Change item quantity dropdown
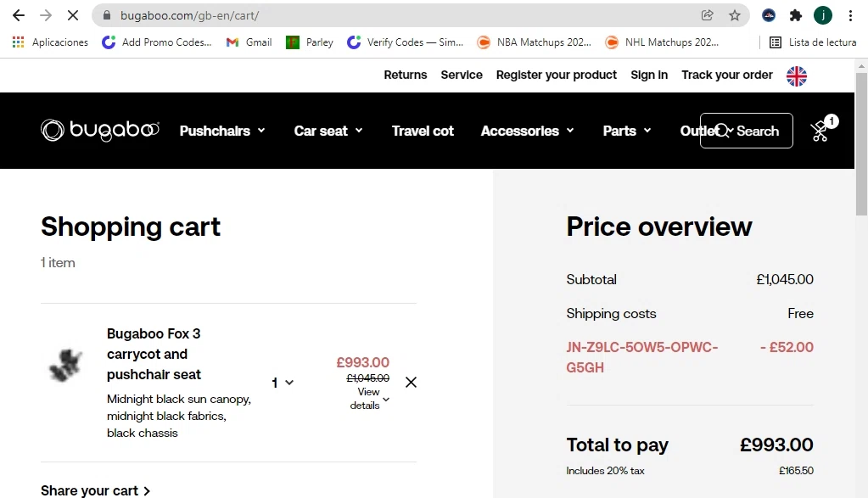This screenshot has width=868, height=498. pyautogui.click(x=283, y=383)
